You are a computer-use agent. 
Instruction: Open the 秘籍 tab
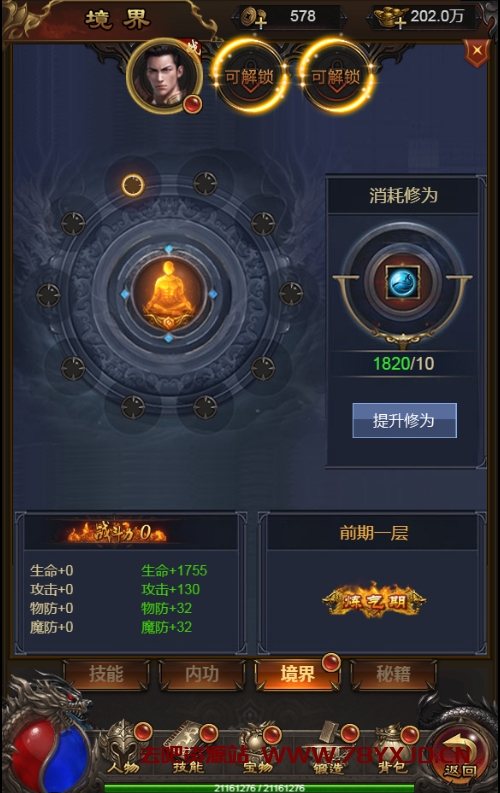393,674
